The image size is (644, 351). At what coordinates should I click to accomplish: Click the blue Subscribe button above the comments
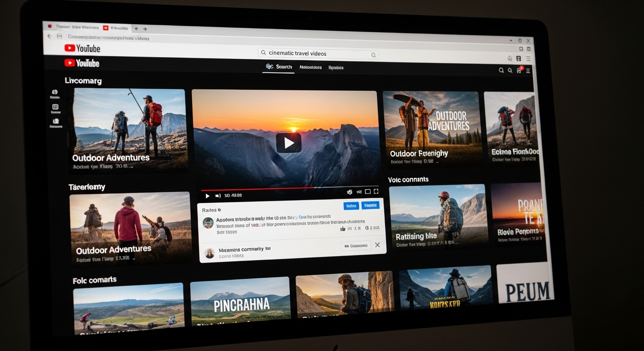(370, 205)
